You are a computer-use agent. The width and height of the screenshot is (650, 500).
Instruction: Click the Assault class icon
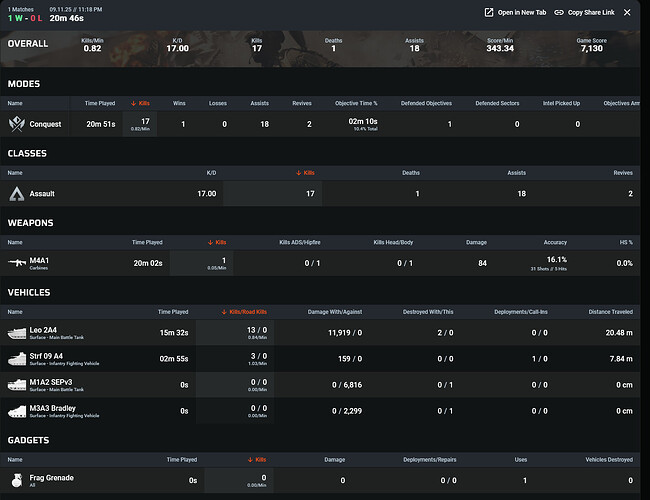(17, 194)
